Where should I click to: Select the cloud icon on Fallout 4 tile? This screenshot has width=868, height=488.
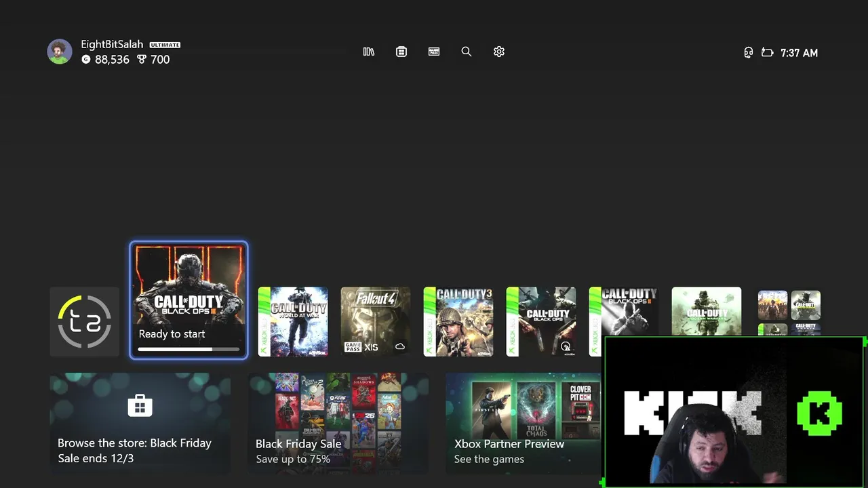pyautogui.click(x=400, y=346)
